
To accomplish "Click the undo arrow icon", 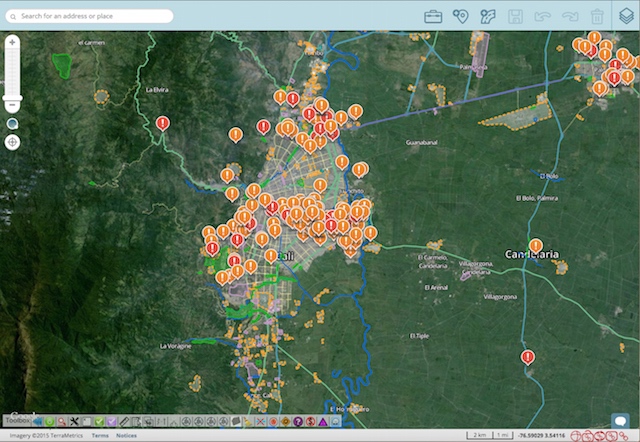I will tap(542, 17).
